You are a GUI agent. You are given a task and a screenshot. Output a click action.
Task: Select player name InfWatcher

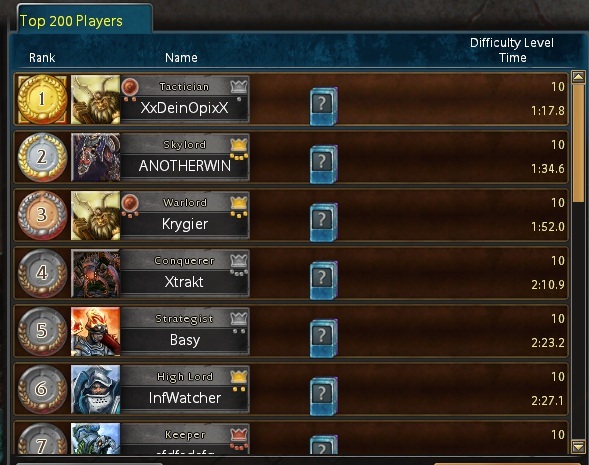click(185, 398)
